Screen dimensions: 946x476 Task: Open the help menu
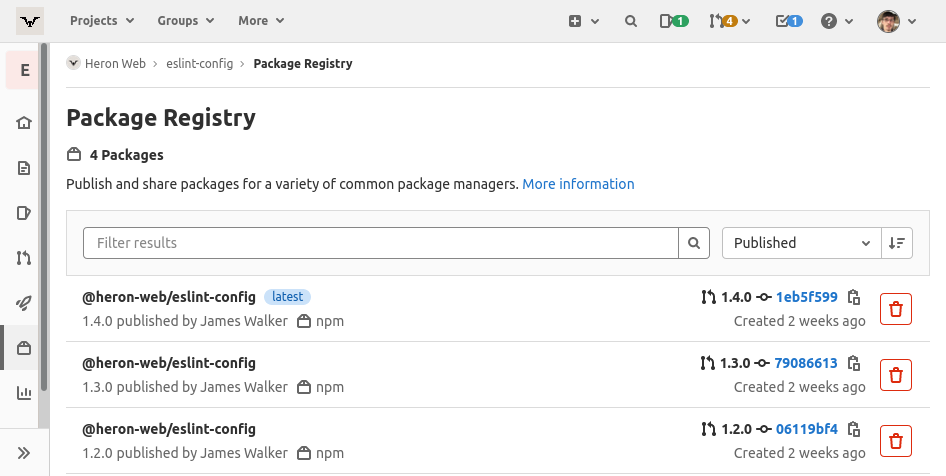click(x=837, y=21)
